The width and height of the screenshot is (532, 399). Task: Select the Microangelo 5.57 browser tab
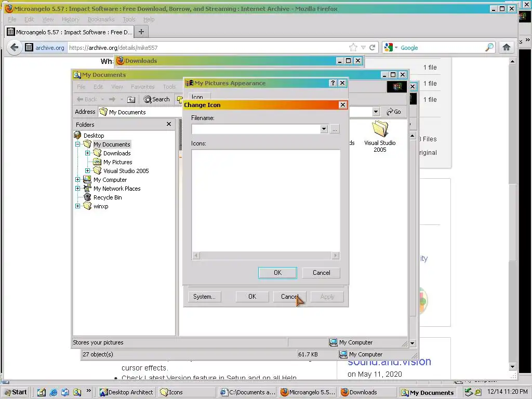pos(70,32)
